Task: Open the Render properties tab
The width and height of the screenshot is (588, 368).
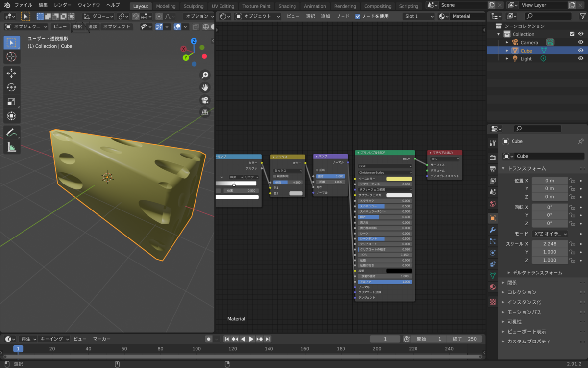Action: click(x=493, y=158)
